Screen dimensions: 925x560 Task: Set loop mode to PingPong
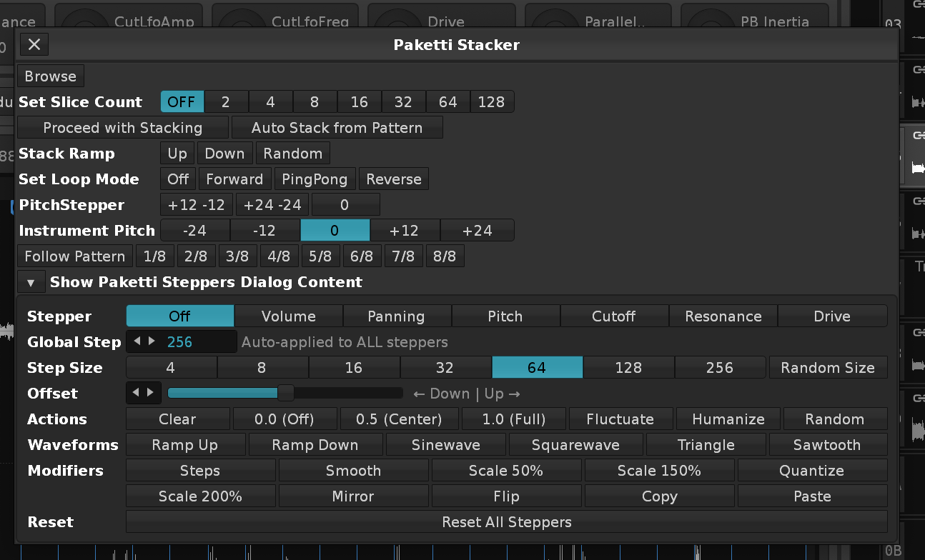(315, 179)
